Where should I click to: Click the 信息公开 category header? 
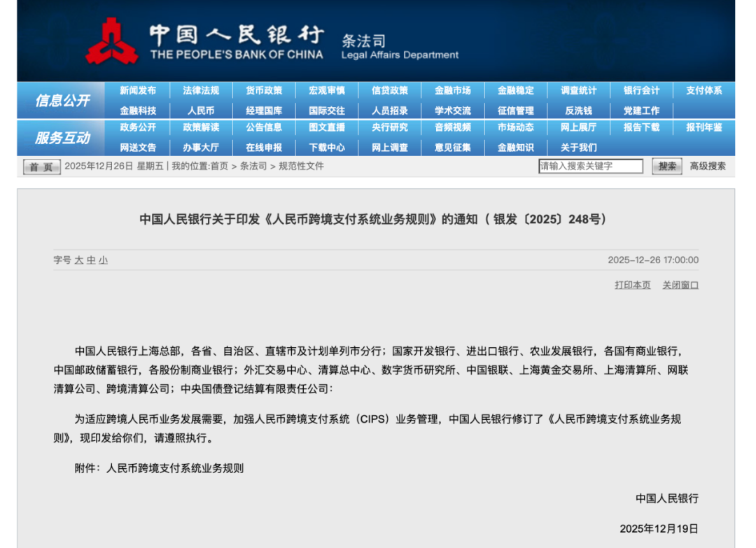click(x=62, y=100)
